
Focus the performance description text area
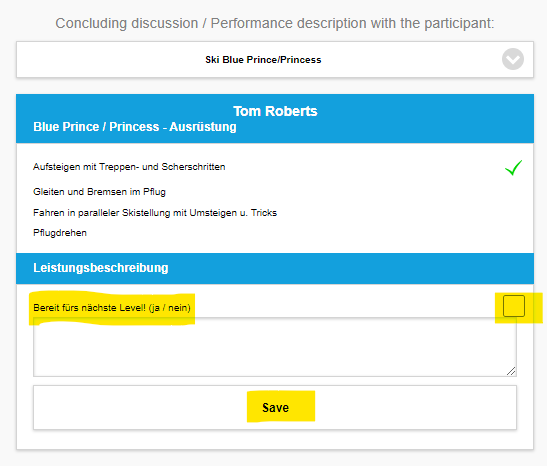coord(275,347)
